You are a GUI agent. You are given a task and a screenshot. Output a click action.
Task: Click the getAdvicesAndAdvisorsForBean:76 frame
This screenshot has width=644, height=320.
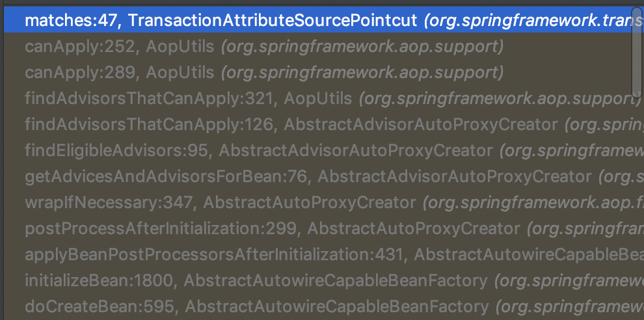pos(163,176)
